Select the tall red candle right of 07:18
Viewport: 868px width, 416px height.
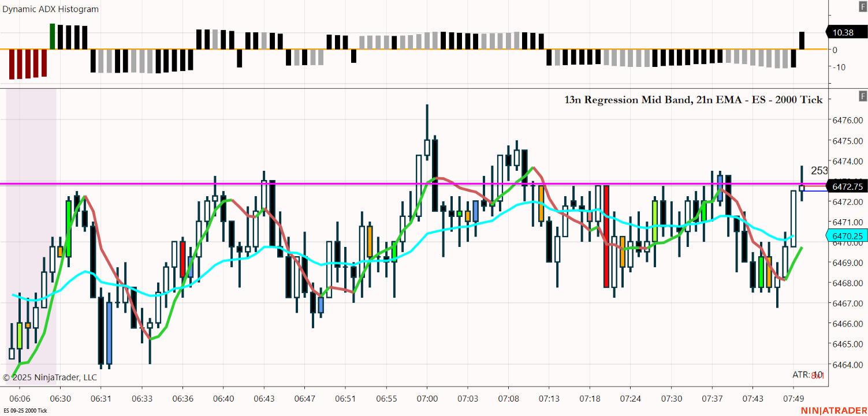(x=606, y=236)
